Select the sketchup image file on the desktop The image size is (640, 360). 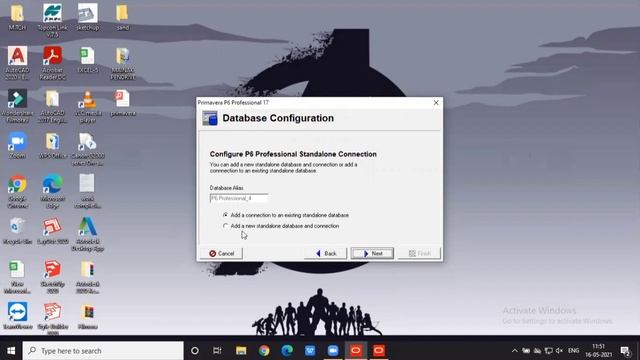click(88, 17)
